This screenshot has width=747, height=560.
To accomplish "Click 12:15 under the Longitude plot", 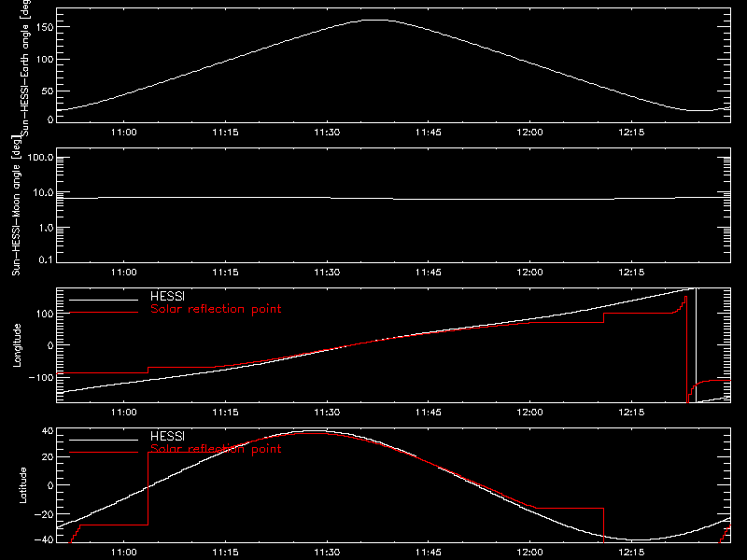I will point(632,413).
